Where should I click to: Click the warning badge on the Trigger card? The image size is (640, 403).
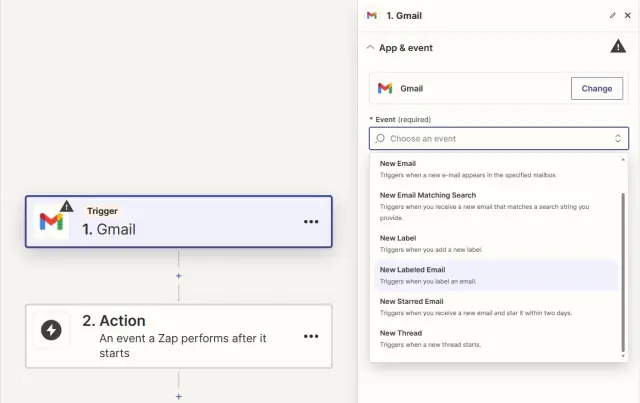[x=66, y=206]
